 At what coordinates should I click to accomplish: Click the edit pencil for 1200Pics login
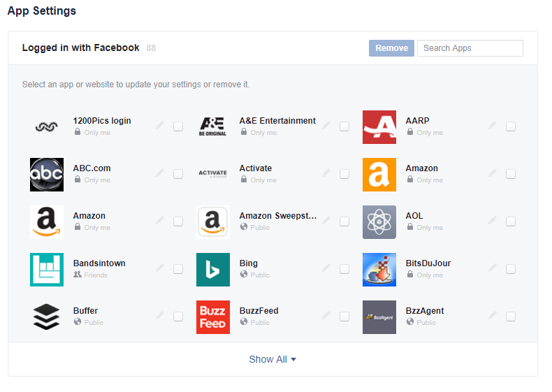pyautogui.click(x=160, y=126)
